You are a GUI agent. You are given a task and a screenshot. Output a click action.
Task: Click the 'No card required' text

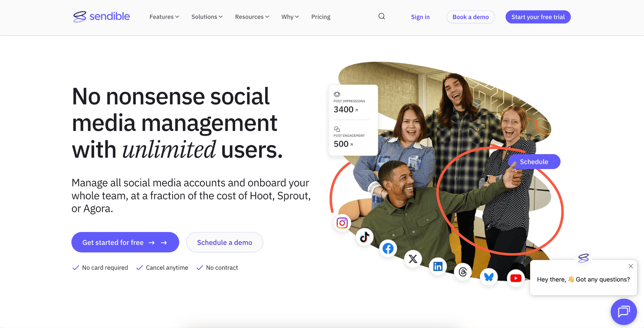(105, 268)
